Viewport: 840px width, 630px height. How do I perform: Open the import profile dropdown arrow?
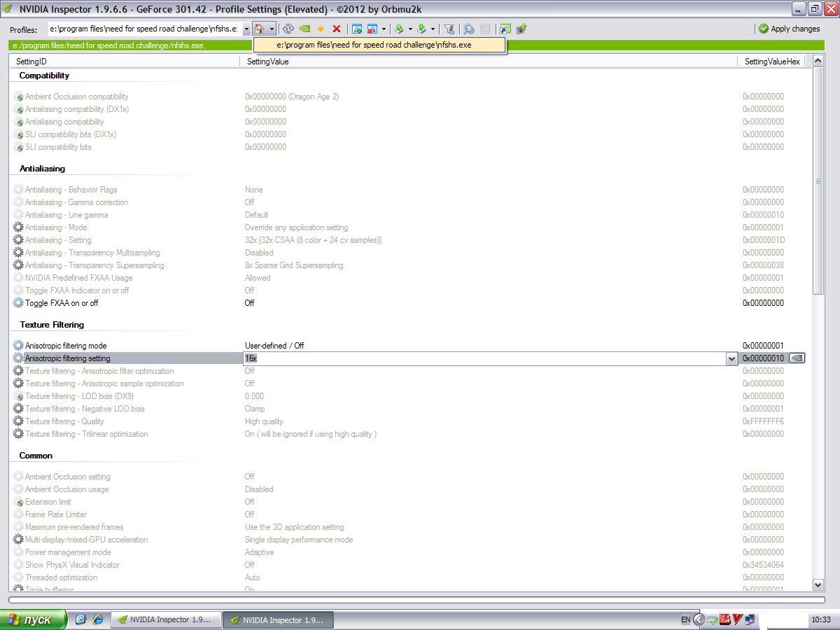pos(433,29)
